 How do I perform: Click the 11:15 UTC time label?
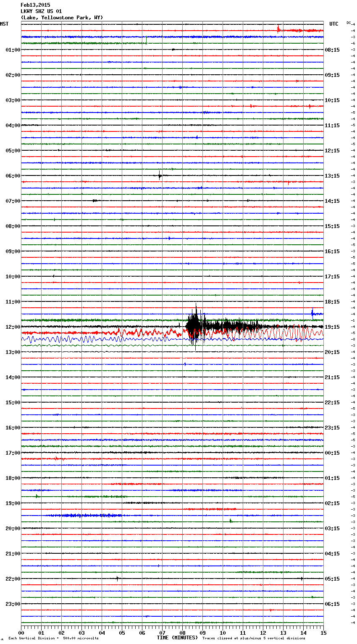(332, 126)
